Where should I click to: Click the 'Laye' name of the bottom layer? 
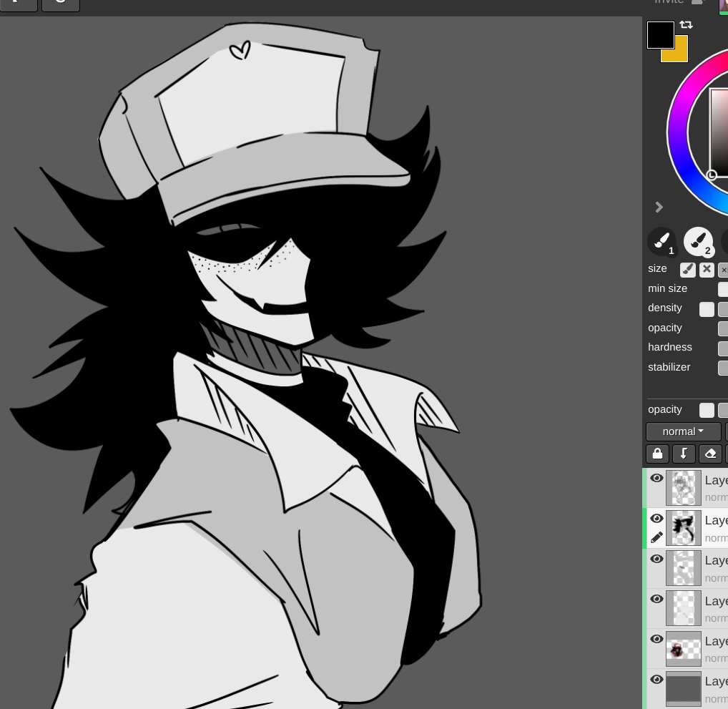coord(716,682)
